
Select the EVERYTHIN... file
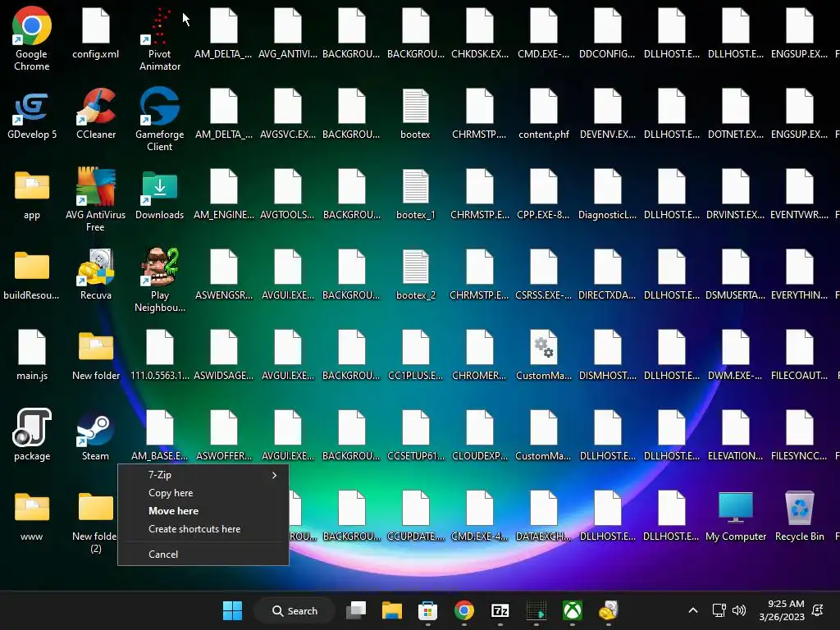[799, 276]
